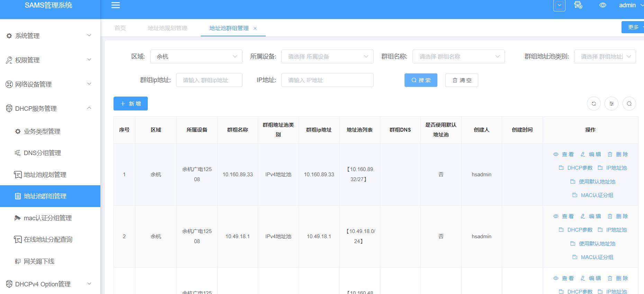
Task: Click the 群组名称 cell 10.49.18.1
Action: 238,236
